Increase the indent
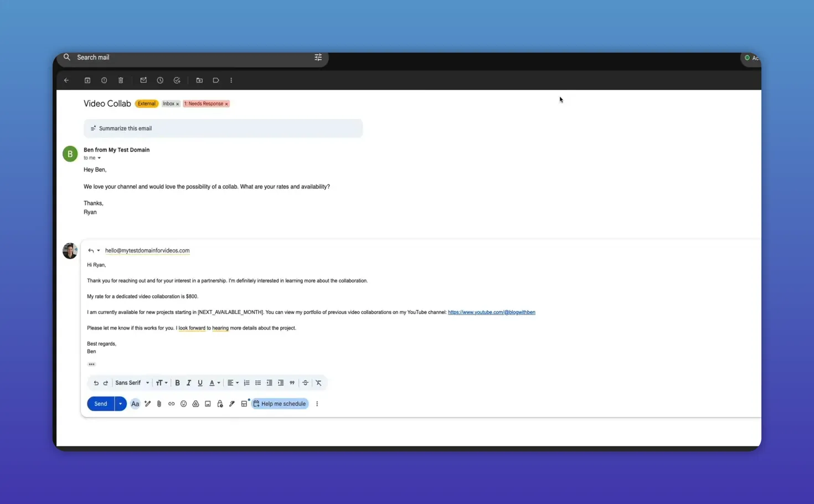Image resolution: width=814 pixels, height=504 pixels. [x=281, y=383]
